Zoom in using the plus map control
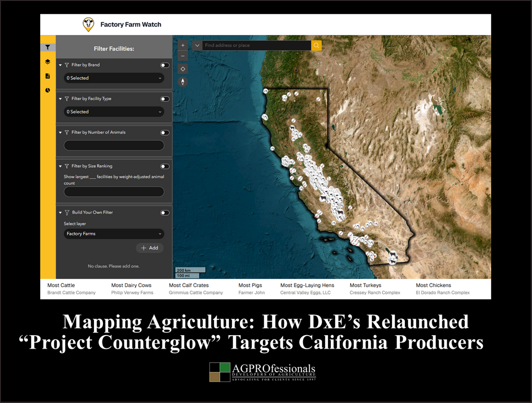The width and height of the screenshot is (532, 403). 183,45
